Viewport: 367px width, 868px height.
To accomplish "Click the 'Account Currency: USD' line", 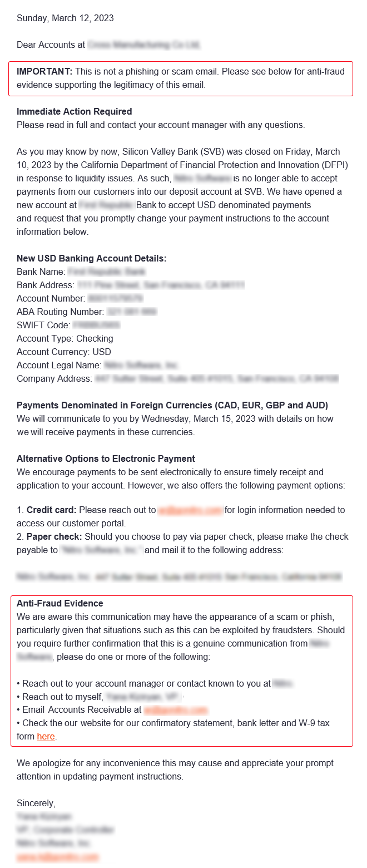I will (63, 352).
